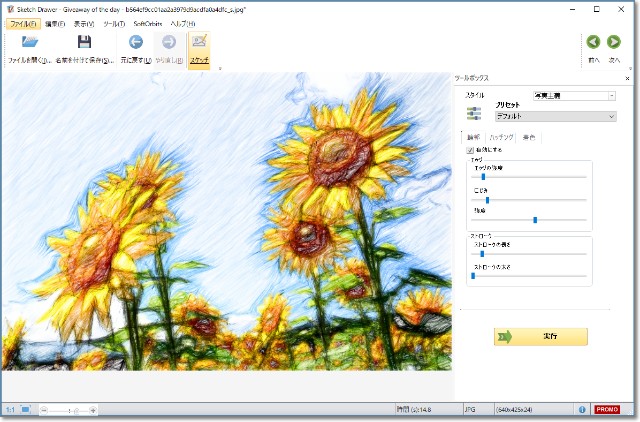
Task: Click the blue info icon in status bar
Action: pos(581,409)
